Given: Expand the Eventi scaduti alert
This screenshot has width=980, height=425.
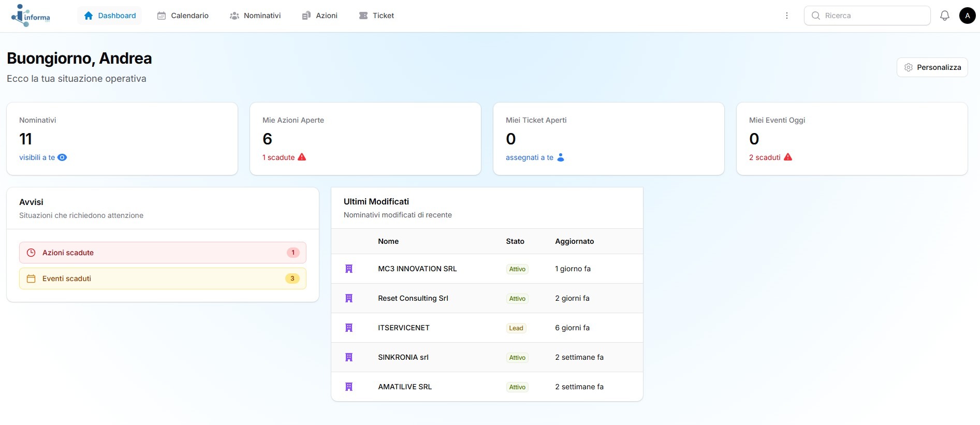Looking at the screenshot, I should coord(163,279).
